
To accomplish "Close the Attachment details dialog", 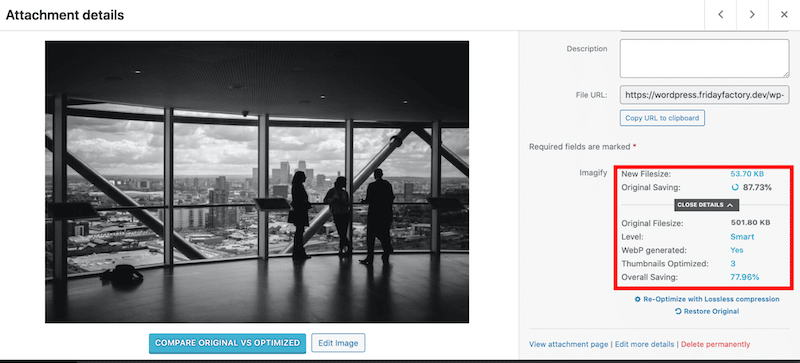I will 784,15.
